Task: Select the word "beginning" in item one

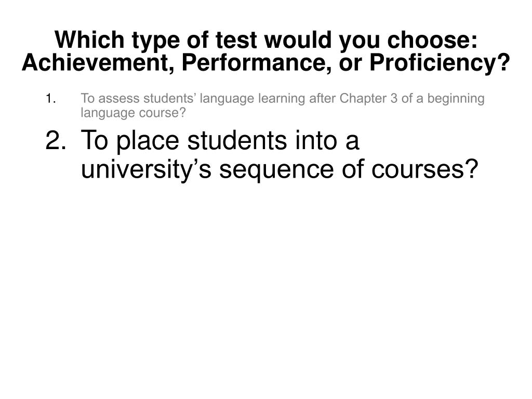Action: 456,99
